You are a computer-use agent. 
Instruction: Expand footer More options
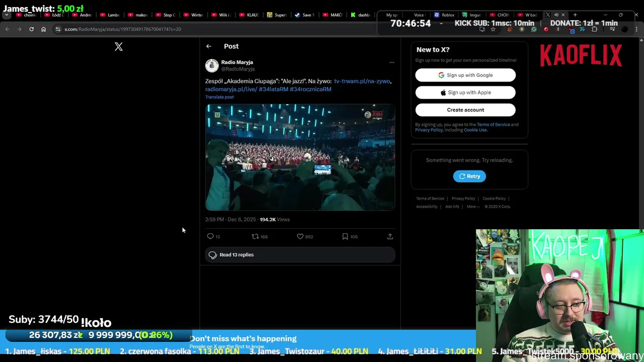click(x=472, y=207)
